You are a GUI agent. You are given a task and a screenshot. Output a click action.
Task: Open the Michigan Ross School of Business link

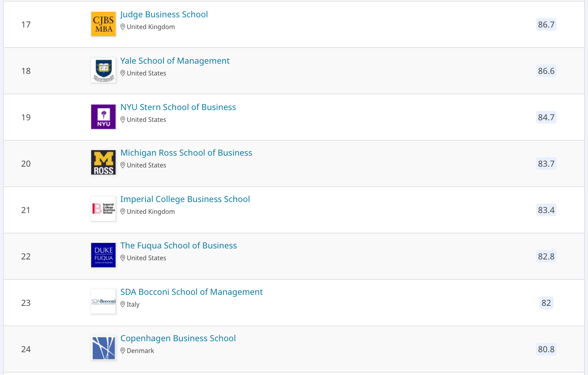pos(186,153)
